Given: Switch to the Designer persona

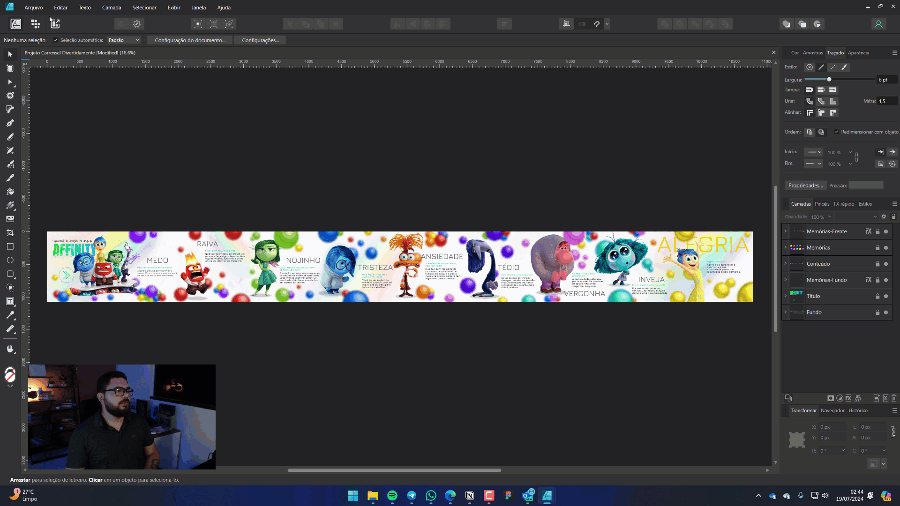Looking at the screenshot, I should point(15,24).
